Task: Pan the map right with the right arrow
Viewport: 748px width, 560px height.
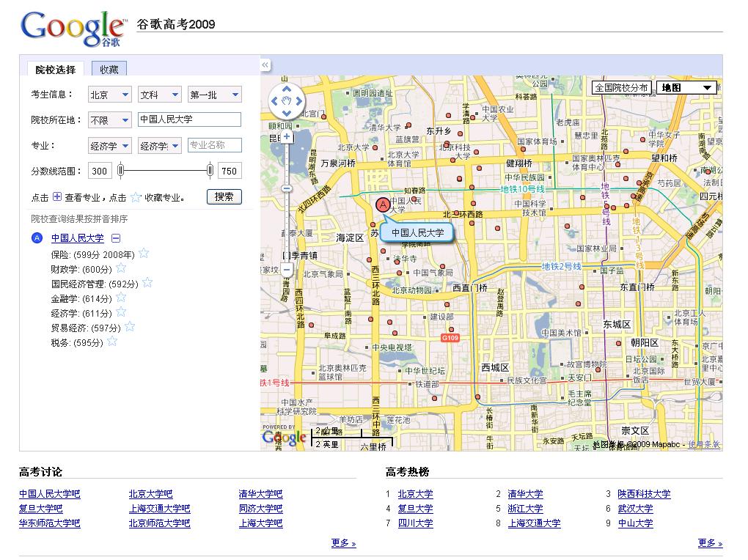Action: [x=299, y=101]
